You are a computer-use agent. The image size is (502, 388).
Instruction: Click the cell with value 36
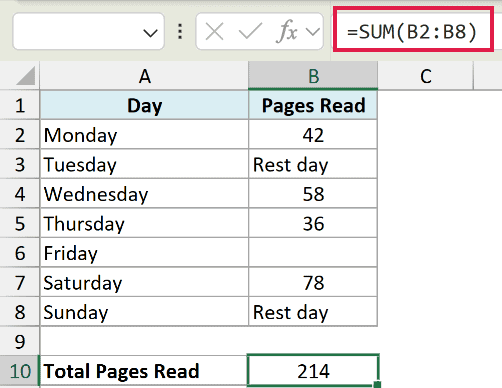click(313, 223)
